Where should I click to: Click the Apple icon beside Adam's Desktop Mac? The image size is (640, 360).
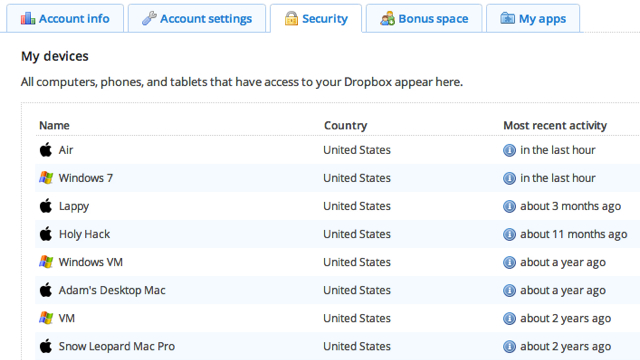pyautogui.click(x=46, y=289)
